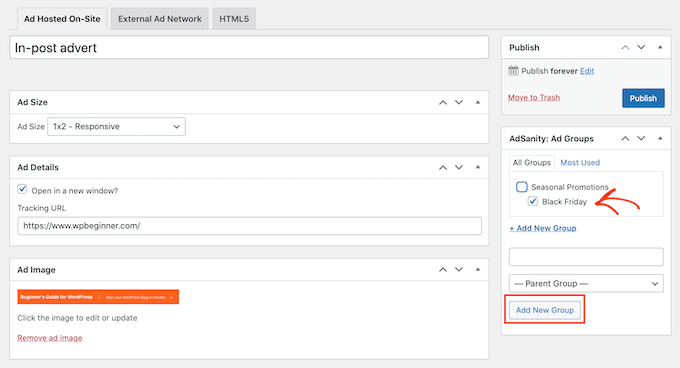This screenshot has height=368, width=680.
Task: Open the Parent Group dropdown
Action: 586,283
